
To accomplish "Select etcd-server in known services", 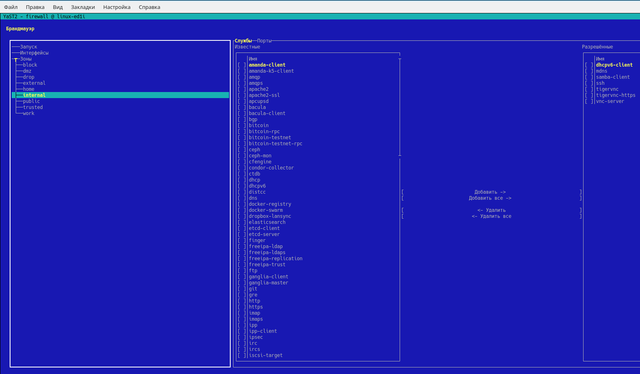I will [264, 234].
